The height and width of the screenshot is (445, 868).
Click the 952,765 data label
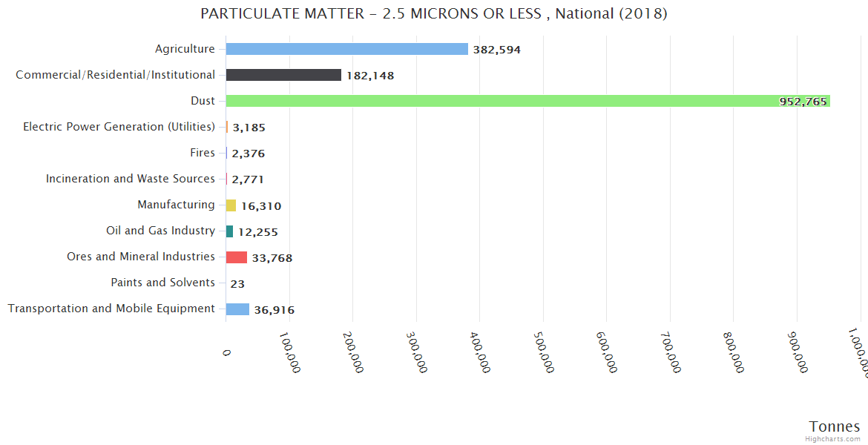803,102
